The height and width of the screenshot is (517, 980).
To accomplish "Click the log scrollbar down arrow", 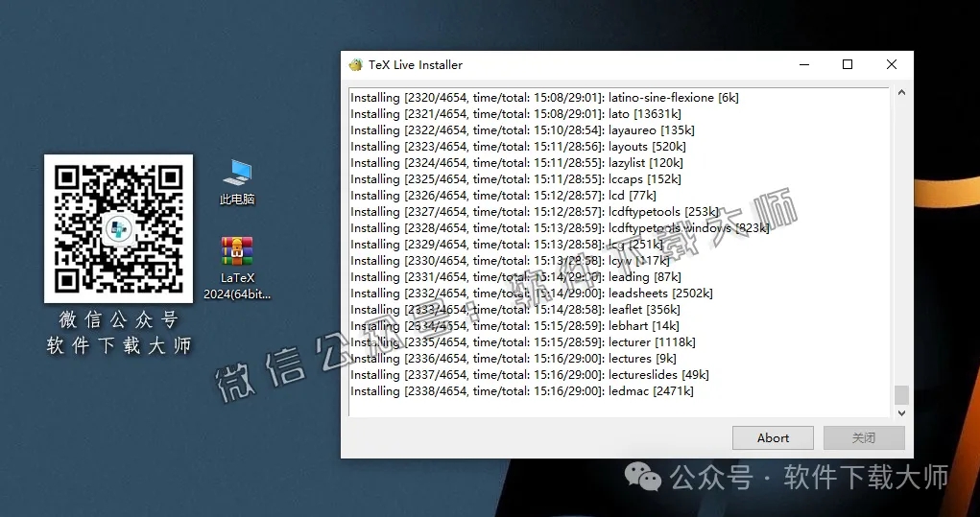I will 900,412.
